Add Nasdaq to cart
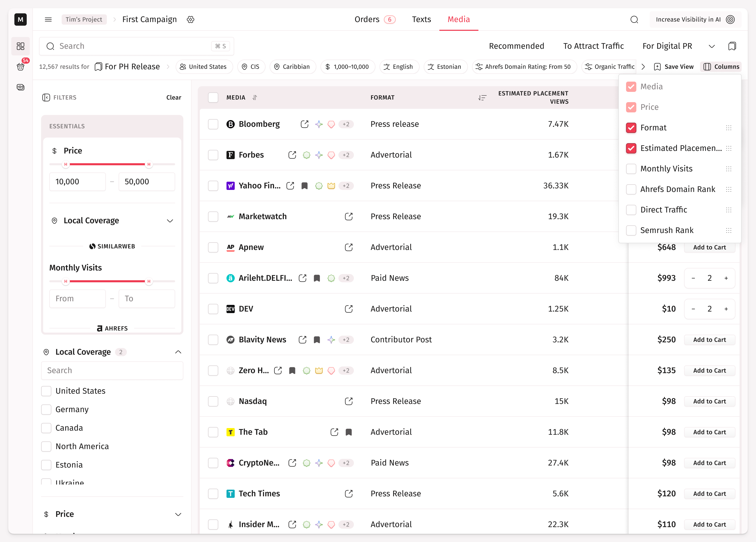 tap(709, 401)
